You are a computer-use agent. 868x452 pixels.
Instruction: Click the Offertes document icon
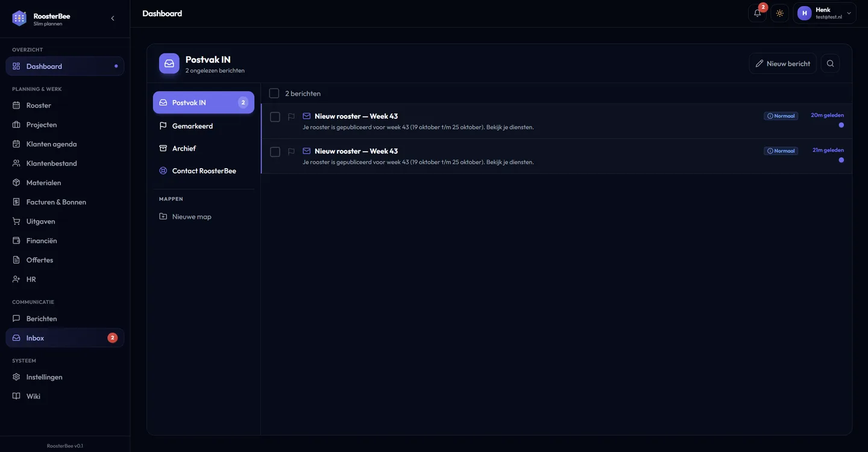point(16,260)
